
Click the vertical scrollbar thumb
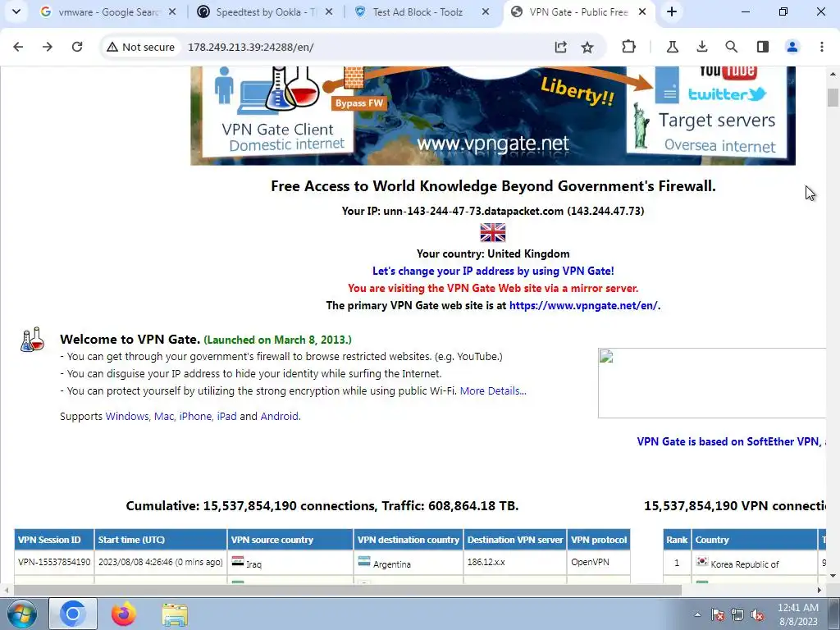click(833, 98)
